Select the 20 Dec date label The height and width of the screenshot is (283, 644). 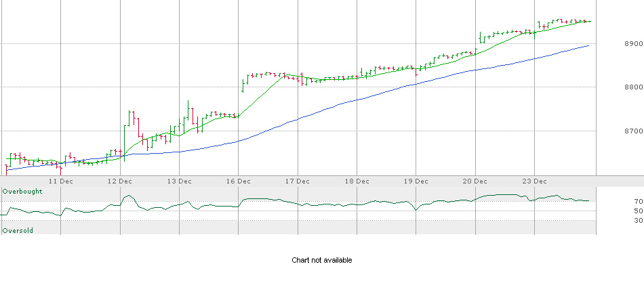475,181
